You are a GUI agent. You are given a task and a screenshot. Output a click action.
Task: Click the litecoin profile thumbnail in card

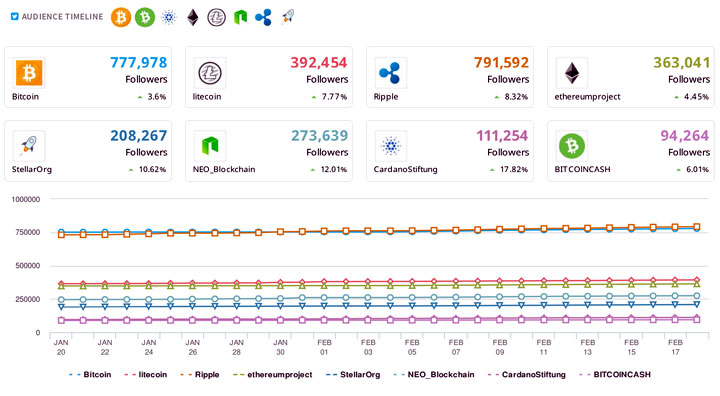(210, 73)
